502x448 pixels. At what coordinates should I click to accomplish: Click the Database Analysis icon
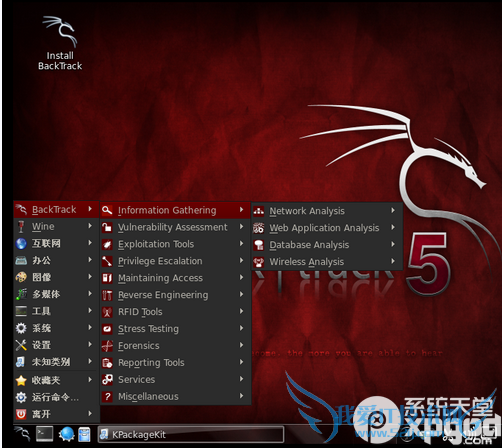259,245
